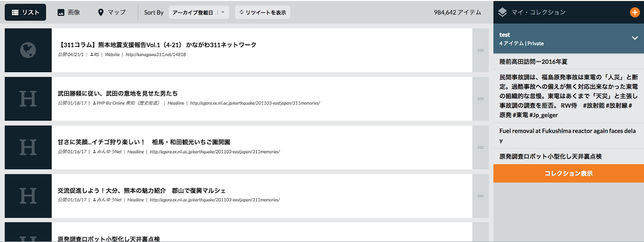The image size is (644, 242).
Task: Switch to the 画像 image view tab
Action: [68, 13]
